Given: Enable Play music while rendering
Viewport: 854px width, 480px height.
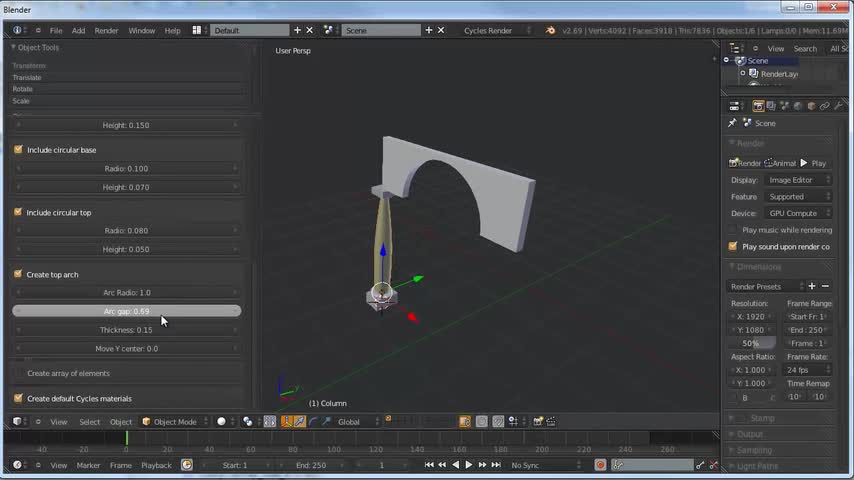Looking at the screenshot, I should coord(733,230).
